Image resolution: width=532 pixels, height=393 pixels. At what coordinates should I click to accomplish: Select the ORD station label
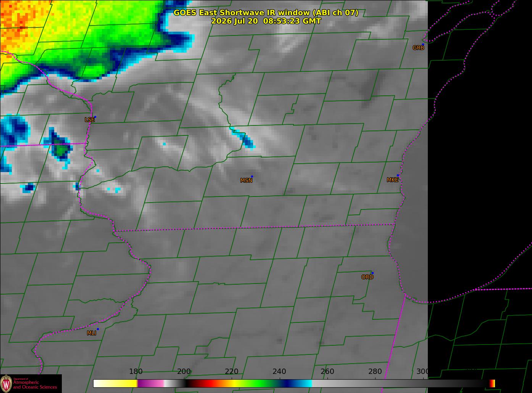click(x=367, y=277)
